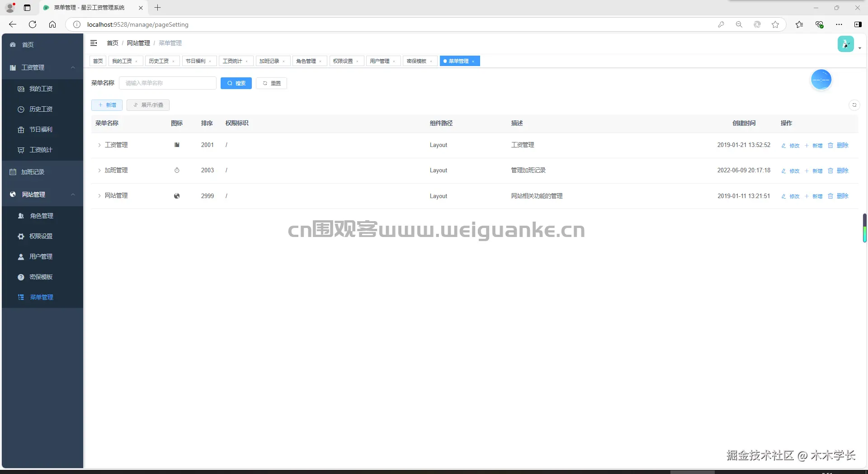This screenshot has height=474, width=868.
Task: Click the refresh table circle icon
Action: 854,105
